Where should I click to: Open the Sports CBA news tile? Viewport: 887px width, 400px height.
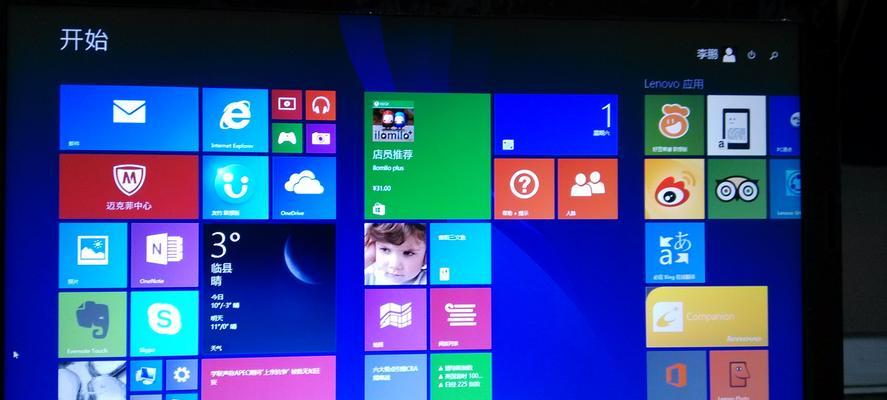click(x=395, y=377)
